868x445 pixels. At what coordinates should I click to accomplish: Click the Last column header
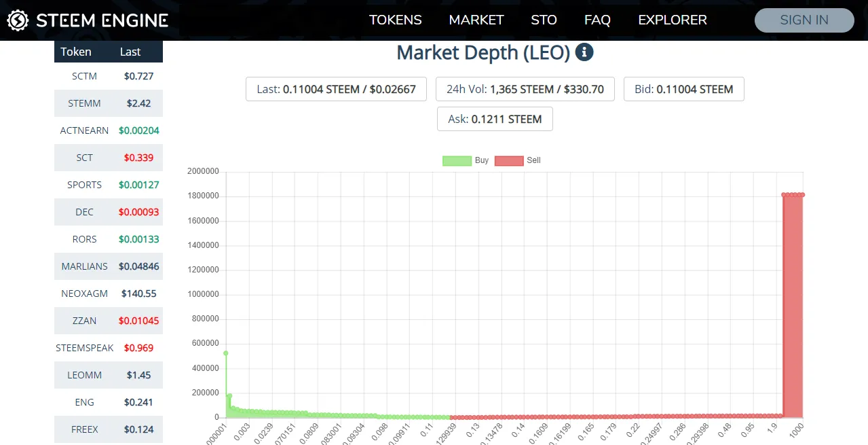[x=130, y=52]
